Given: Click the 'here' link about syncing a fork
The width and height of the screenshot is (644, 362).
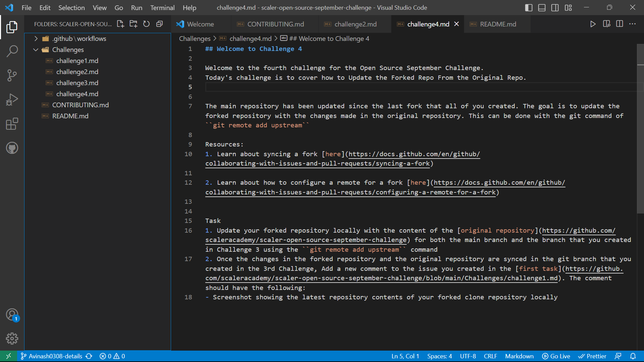Looking at the screenshot, I should coord(333,154).
